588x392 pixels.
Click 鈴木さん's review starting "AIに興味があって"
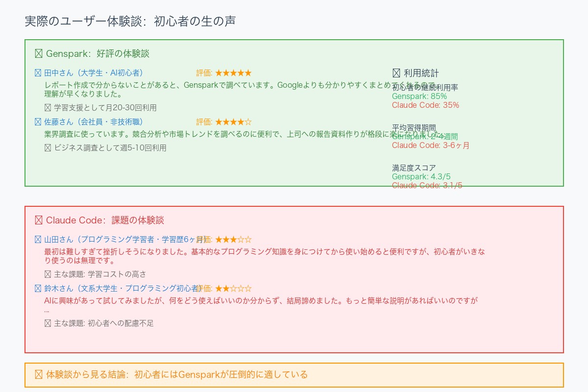click(261, 305)
